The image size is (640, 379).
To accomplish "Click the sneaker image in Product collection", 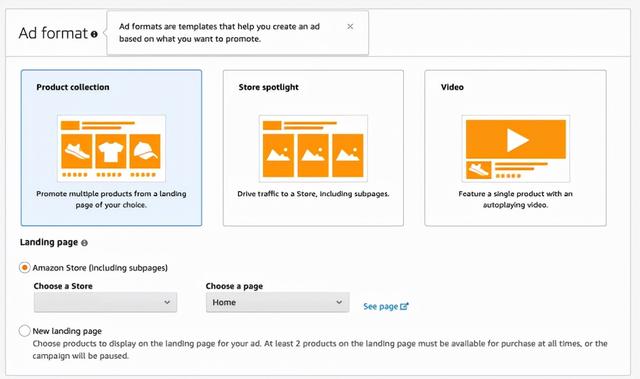I will [76, 151].
